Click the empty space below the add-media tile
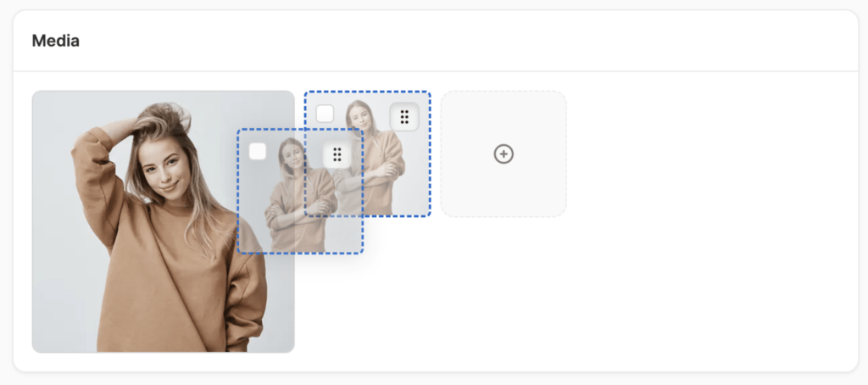 [504, 288]
